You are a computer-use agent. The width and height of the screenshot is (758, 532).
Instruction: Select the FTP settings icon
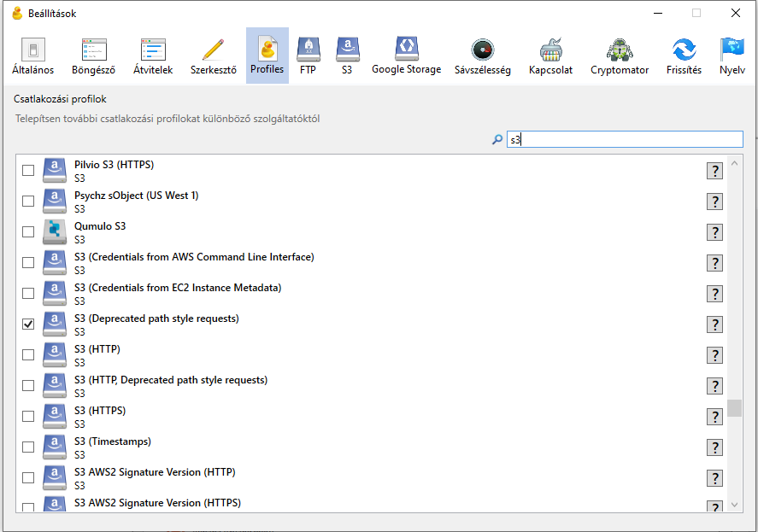[308, 56]
